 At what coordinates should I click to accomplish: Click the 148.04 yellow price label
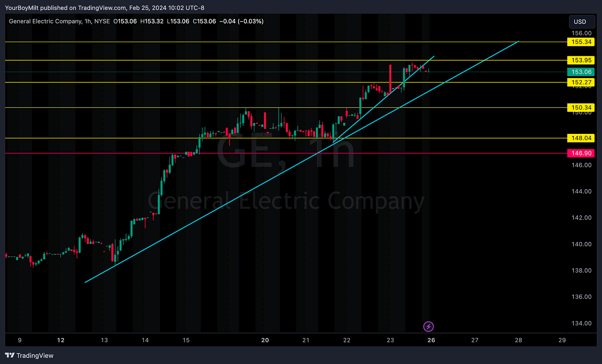(x=581, y=138)
